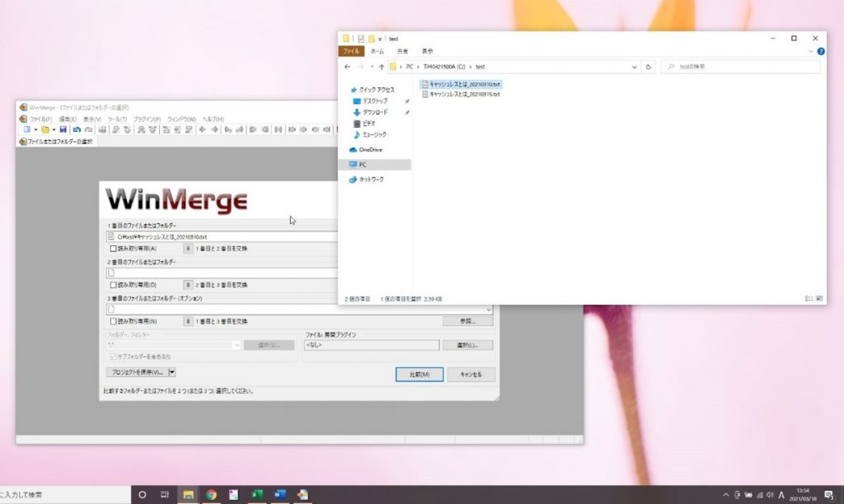The image size is (844, 504).
Task: Open File Explorer from the taskbar
Action: click(188, 494)
